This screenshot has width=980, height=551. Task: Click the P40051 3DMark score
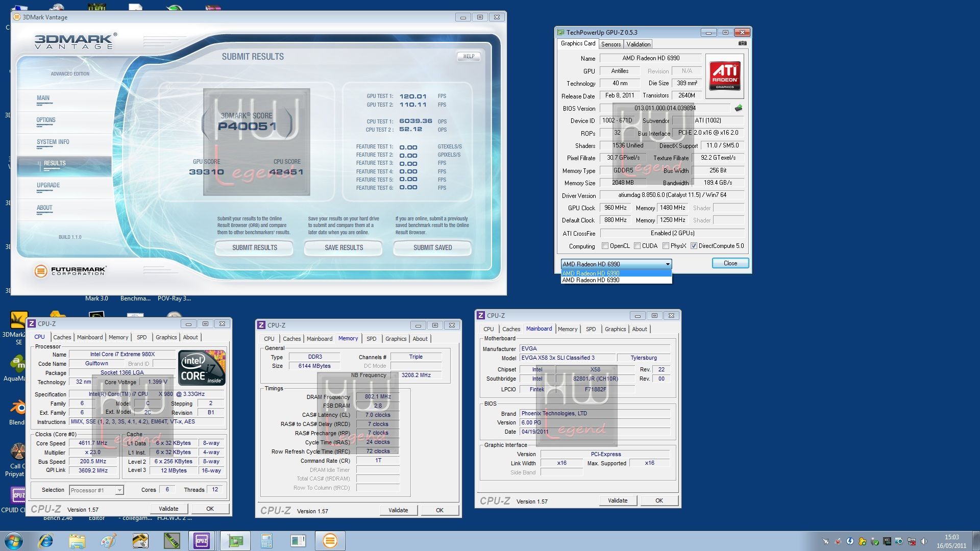pos(247,126)
